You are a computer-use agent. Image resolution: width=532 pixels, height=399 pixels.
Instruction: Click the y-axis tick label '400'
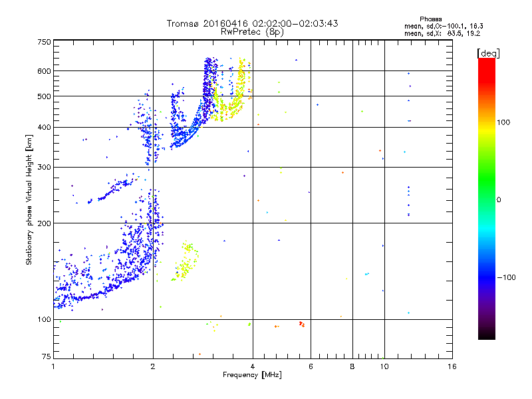(x=44, y=127)
